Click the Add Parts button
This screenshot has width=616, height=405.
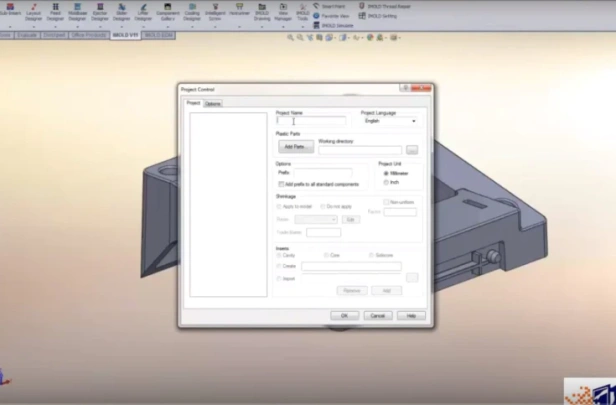coord(296,147)
